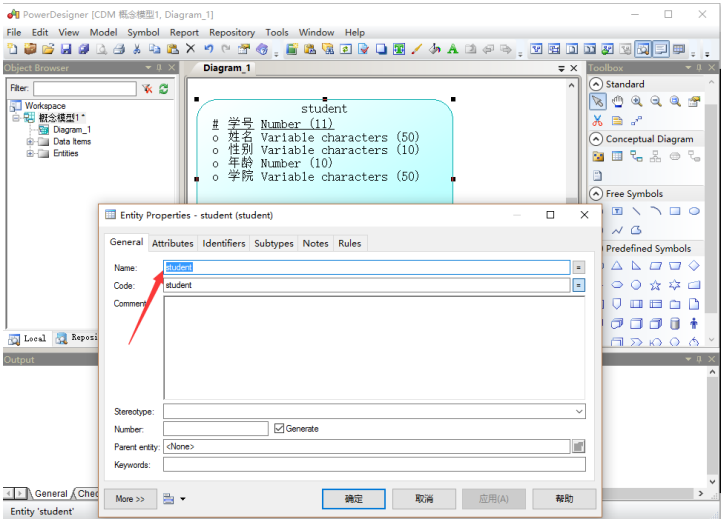
Task: Choose the star shape in Predefined Symbols
Action: click(655, 285)
